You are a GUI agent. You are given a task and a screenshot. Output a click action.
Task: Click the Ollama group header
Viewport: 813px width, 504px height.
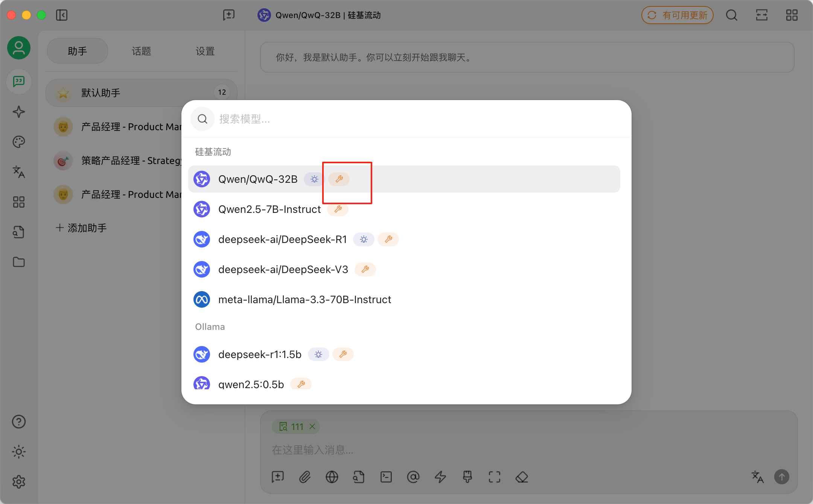(210, 327)
